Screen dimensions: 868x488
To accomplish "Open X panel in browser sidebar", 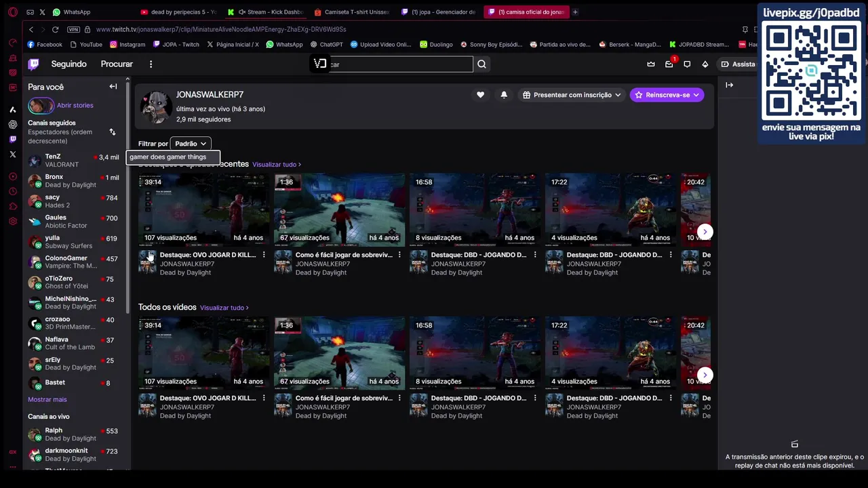I will [x=12, y=154].
